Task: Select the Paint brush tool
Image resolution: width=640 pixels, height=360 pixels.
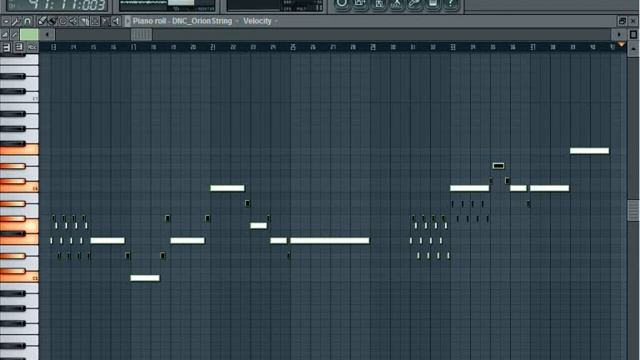Action: tap(52, 21)
